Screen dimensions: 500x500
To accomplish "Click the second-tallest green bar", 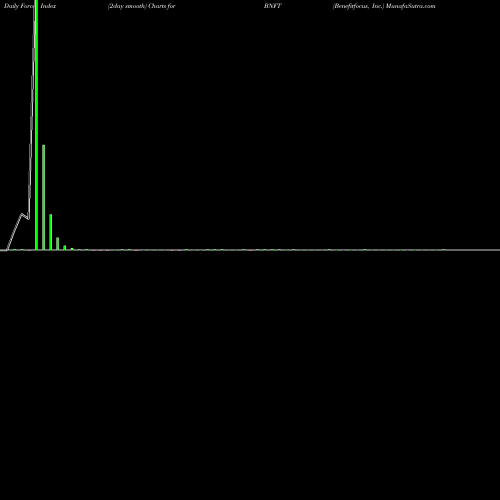I will [x=44, y=197].
